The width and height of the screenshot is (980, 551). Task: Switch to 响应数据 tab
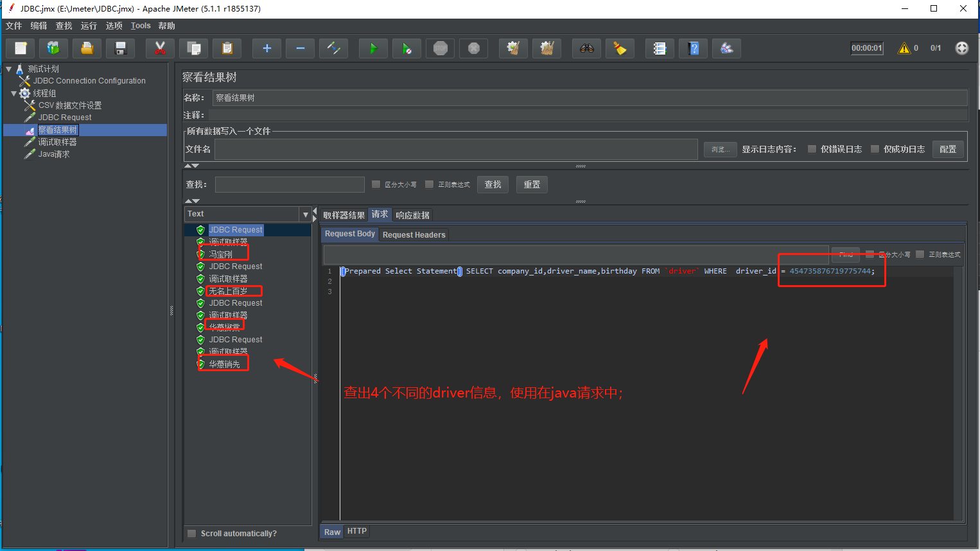(412, 215)
